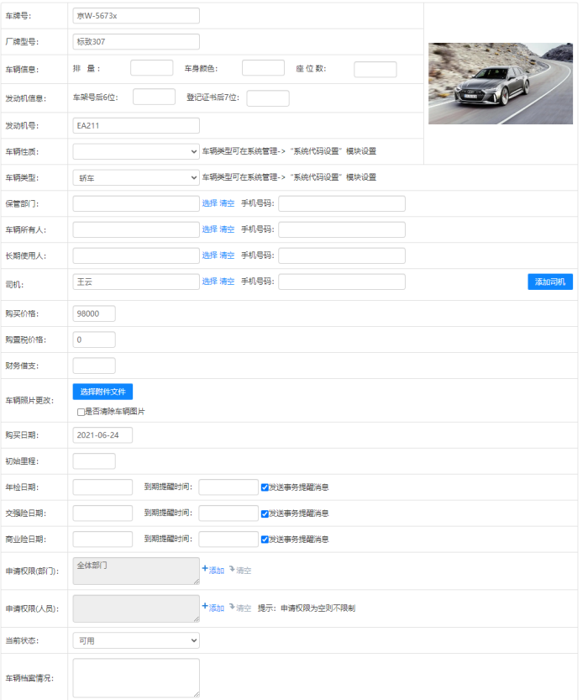The height and width of the screenshot is (700, 588).
Task: Click the 车牌号 input field
Action: tap(136, 16)
